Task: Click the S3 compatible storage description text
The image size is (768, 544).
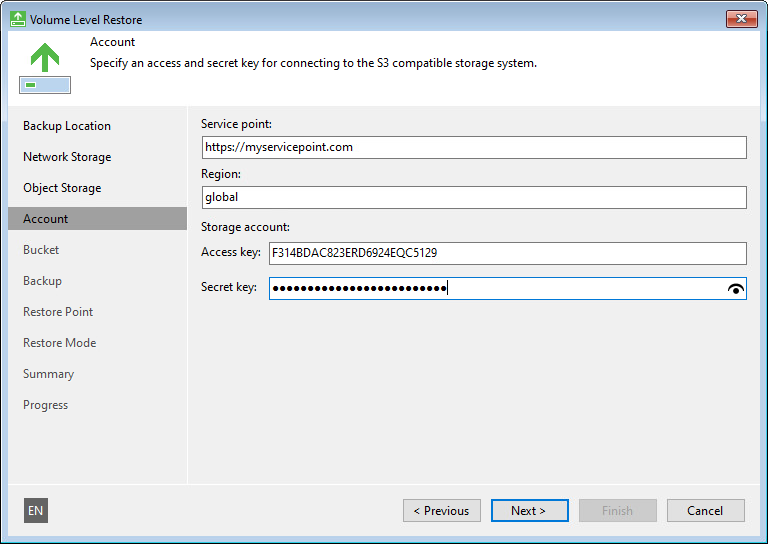Action: 313,63
